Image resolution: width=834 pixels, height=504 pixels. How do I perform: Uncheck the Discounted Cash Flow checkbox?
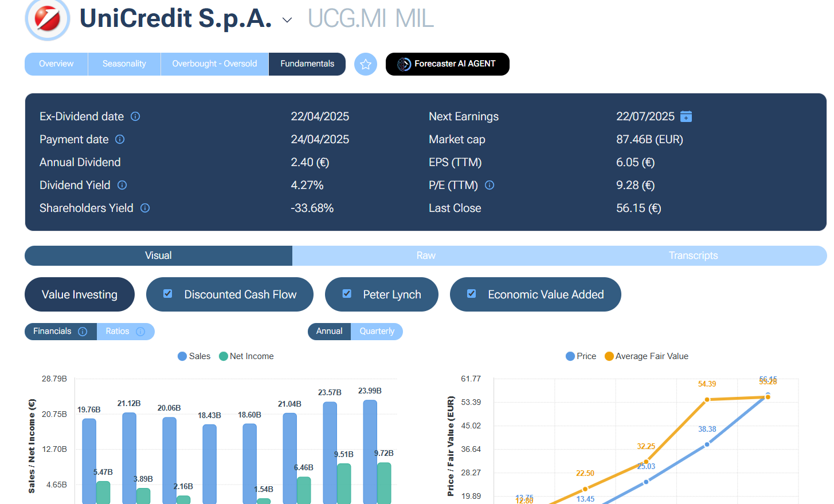(x=168, y=294)
